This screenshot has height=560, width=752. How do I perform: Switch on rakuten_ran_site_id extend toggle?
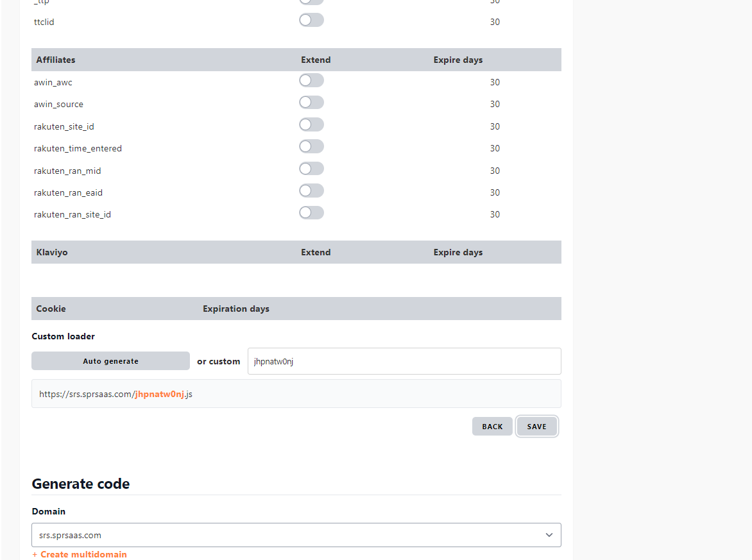click(311, 212)
